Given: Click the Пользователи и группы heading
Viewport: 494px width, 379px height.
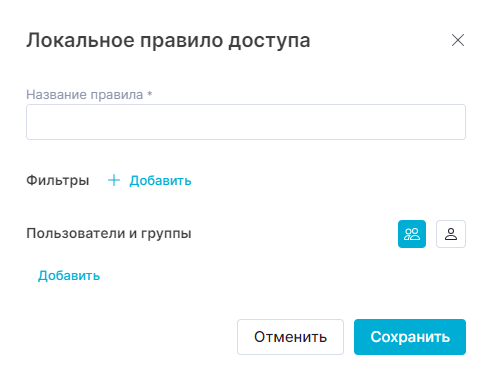Looking at the screenshot, I should coord(109,233).
